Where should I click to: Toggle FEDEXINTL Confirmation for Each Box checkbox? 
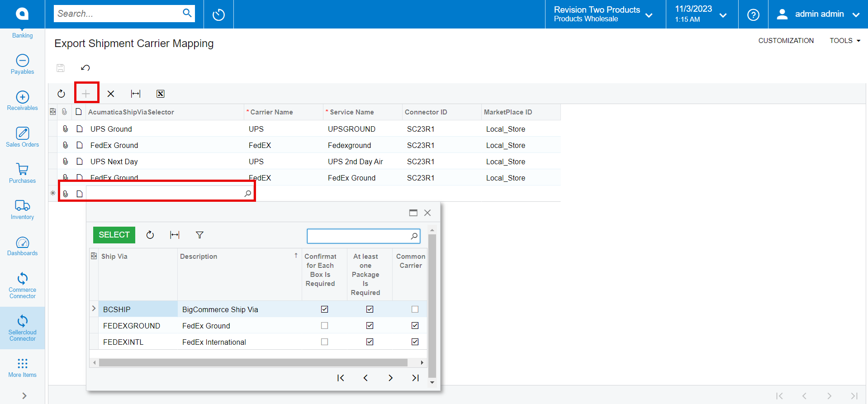tap(324, 342)
